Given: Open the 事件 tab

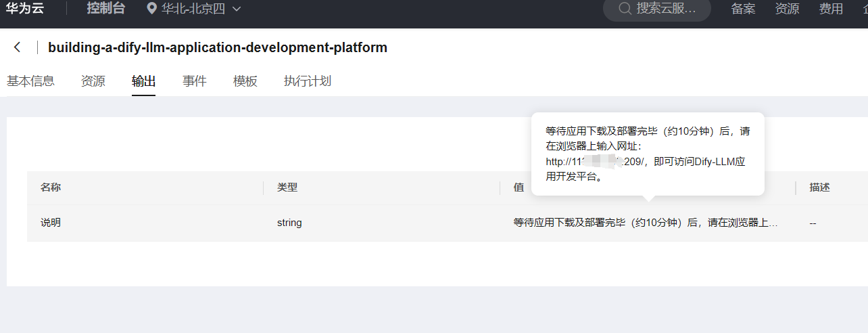Looking at the screenshot, I should tap(195, 81).
